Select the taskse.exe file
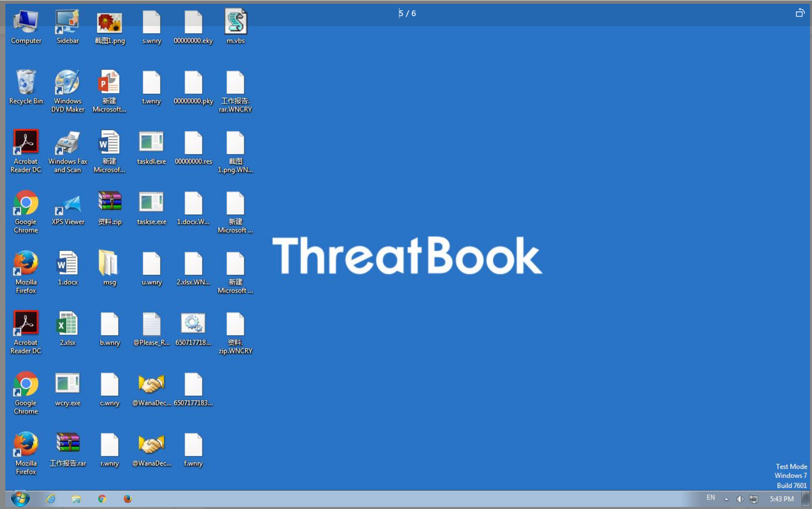812x509 pixels. (x=151, y=208)
